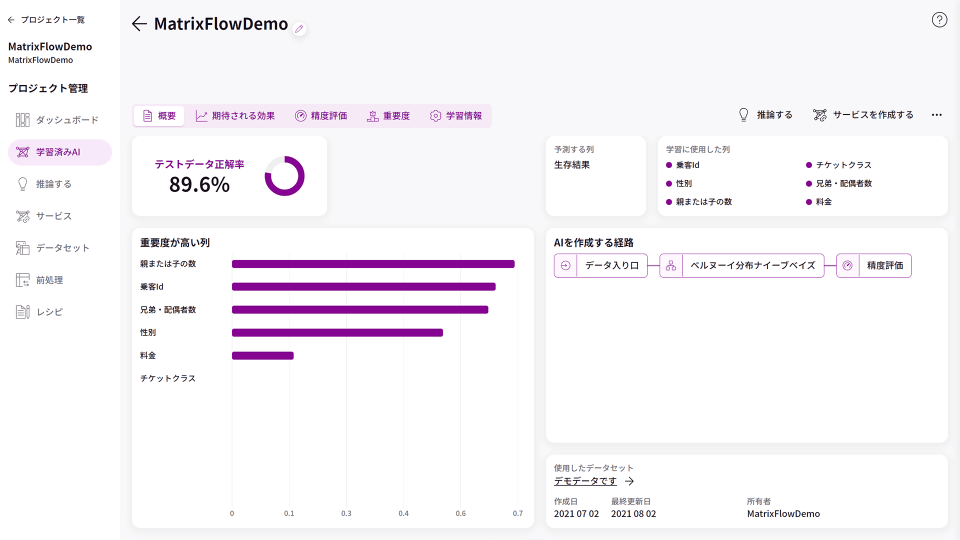
Task: Click the service icon beside サービスを作成する
Action: (x=820, y=114)
